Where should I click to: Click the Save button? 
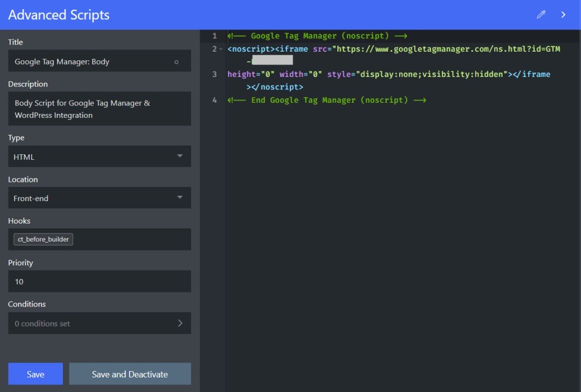(x=36, y=374)
